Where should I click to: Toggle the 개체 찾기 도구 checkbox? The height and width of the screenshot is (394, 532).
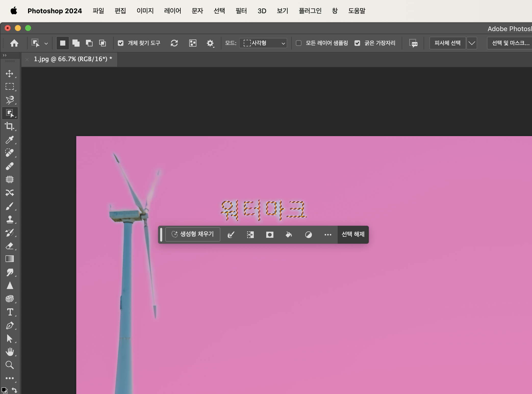121,43
